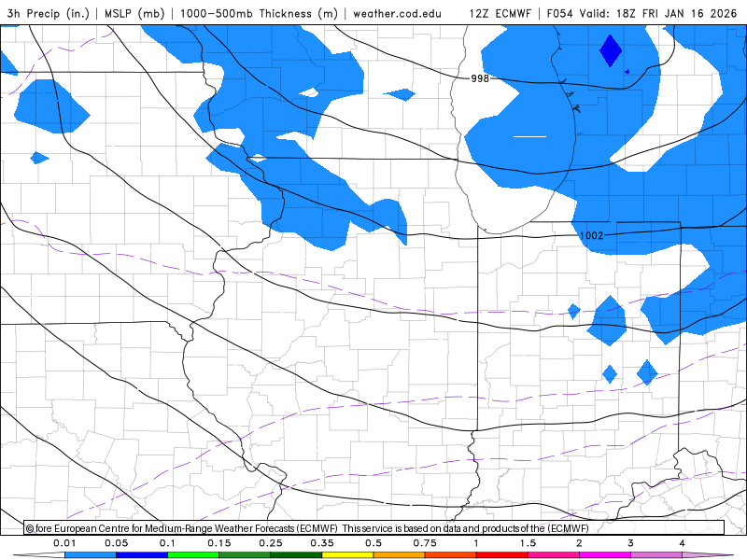Click the red 1 inch legend swatch
The width and height of the screenshot is (747, 560).
(x=502, y=555)
